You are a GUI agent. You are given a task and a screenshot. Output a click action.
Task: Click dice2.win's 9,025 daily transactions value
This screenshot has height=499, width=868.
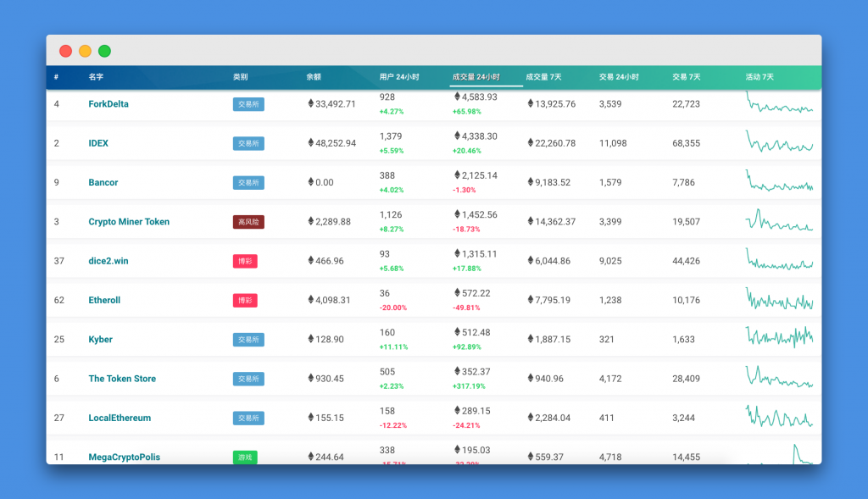[610, 261]
